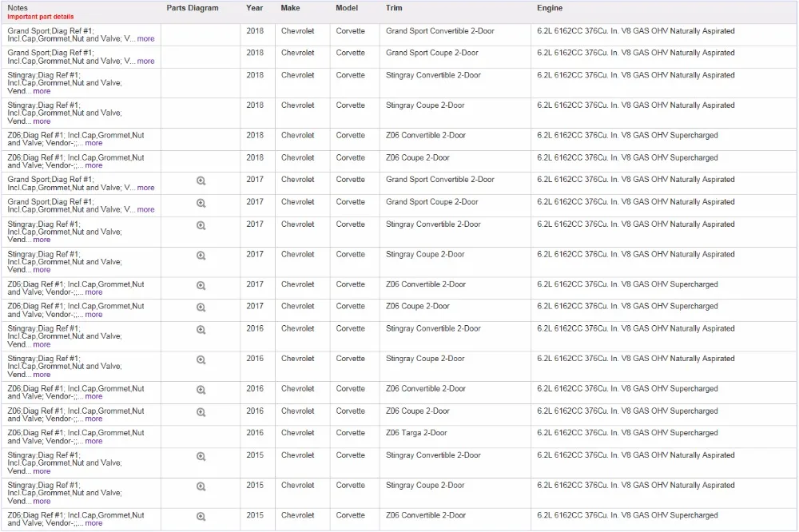This screenshot has width=799, height=532.
Task: Click Year 2017 in Grand Sport Coupe row
Action: point(255,202)
